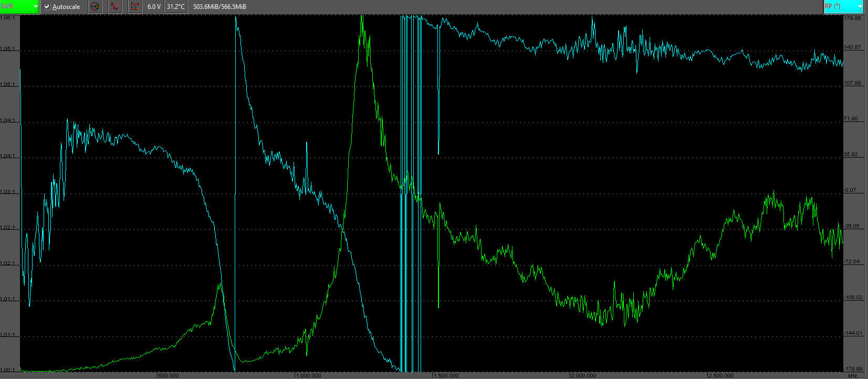Screen dimensions: 868x379
Task: Open the cyan RP (°) trace dropdown
Action: 843,7
